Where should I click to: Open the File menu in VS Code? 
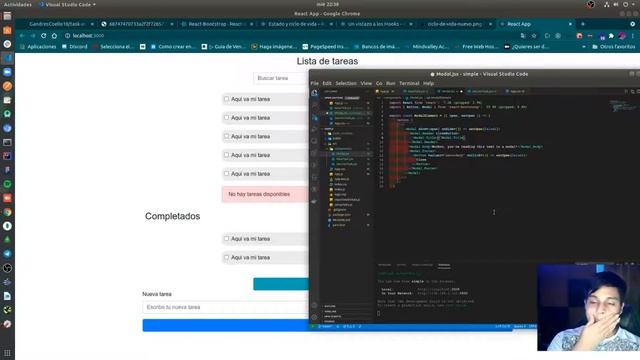[315, 83]
